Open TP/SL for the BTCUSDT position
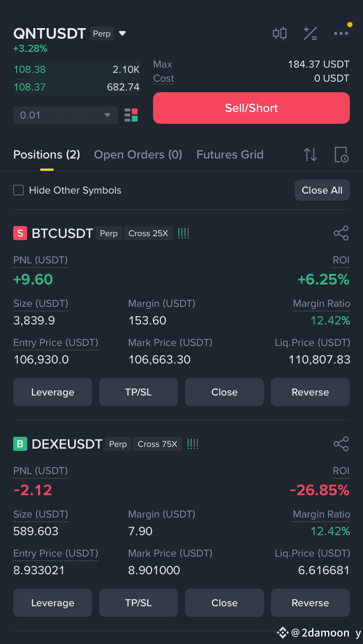Viewport: 363px width, 644px height. (139, 392)
